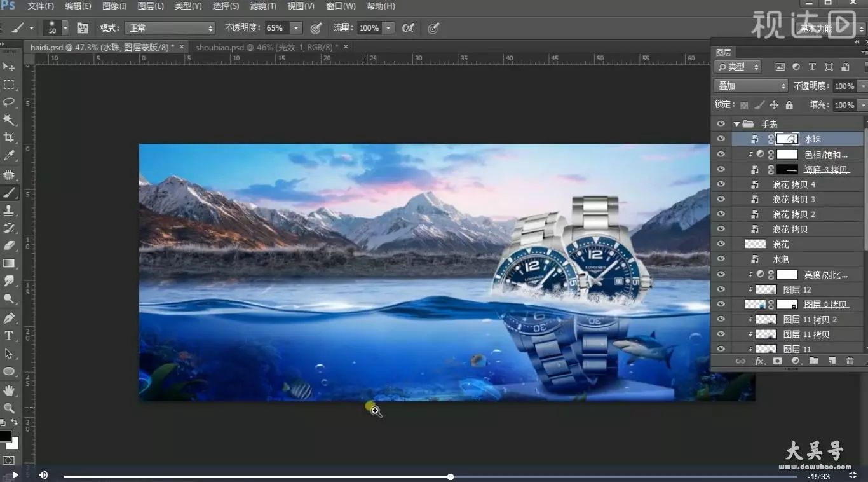Select the History Brush tool
This screenshot has height=482, width=868.
coord(9,228)
